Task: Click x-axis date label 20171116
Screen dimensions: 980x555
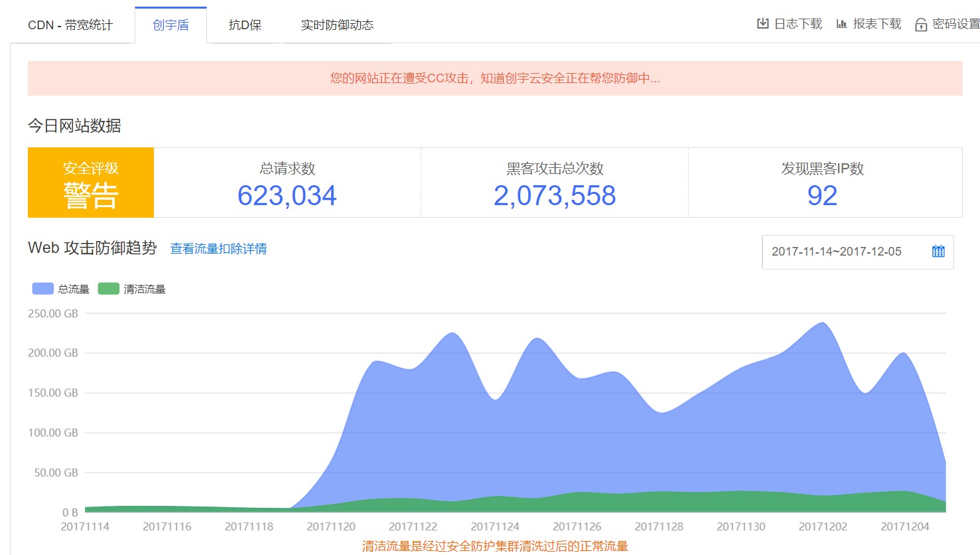Action: [167, 526]
